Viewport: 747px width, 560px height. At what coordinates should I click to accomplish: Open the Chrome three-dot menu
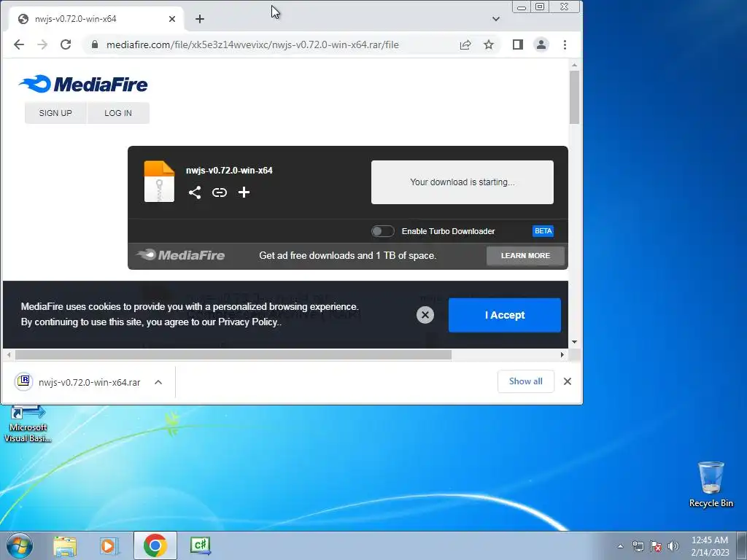click(565, 44)
